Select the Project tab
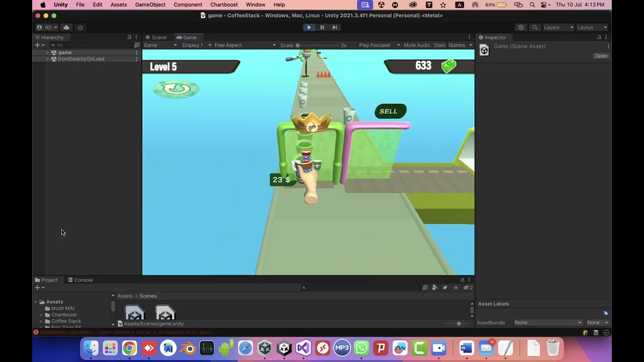The image size is (644, 362). (x=46, y=280)
